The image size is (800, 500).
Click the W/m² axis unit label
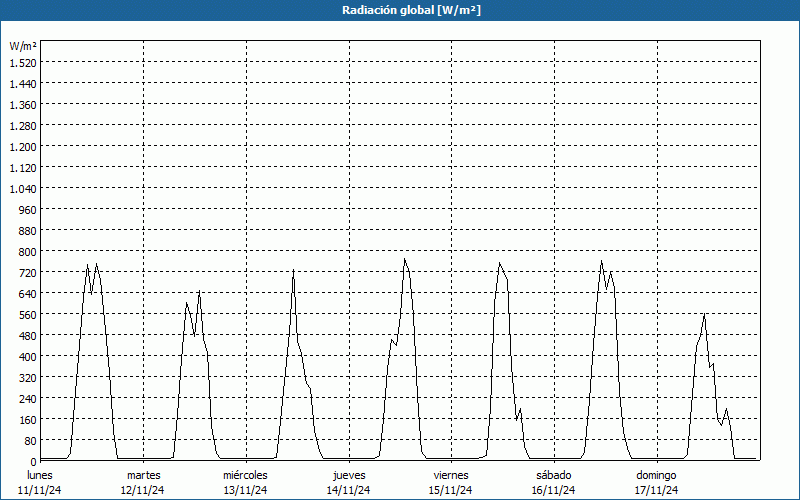click(23, 46)
